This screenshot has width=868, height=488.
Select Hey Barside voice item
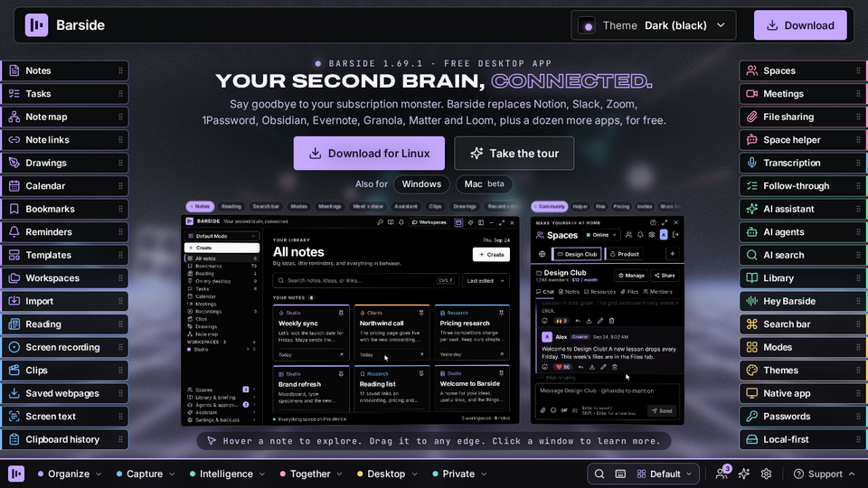tap(803, 302)
